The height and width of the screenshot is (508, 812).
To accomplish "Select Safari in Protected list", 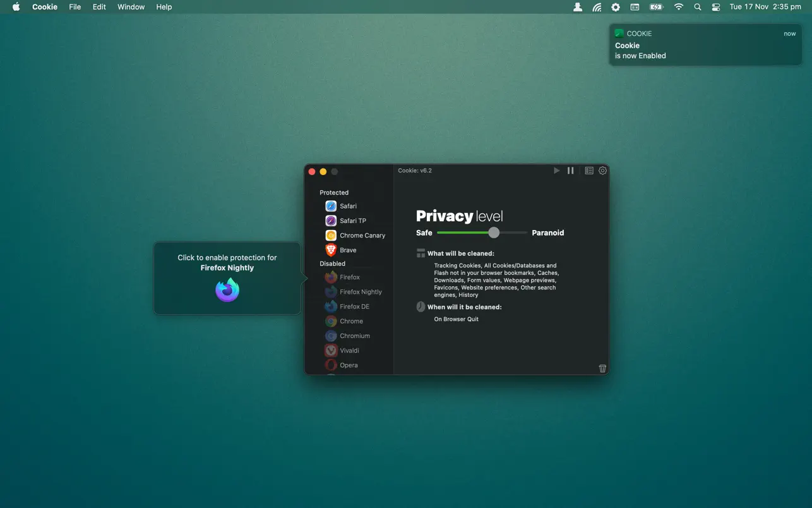I will point(347,206).
